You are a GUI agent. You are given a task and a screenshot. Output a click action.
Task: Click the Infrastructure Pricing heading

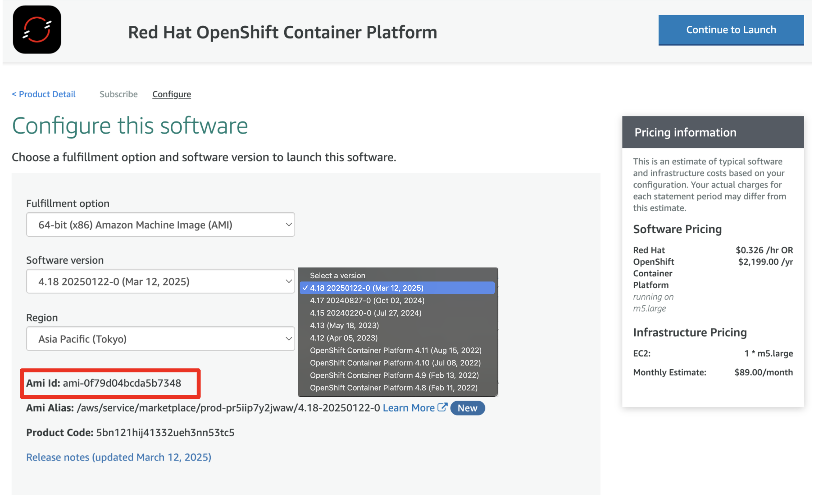[690, 332]
